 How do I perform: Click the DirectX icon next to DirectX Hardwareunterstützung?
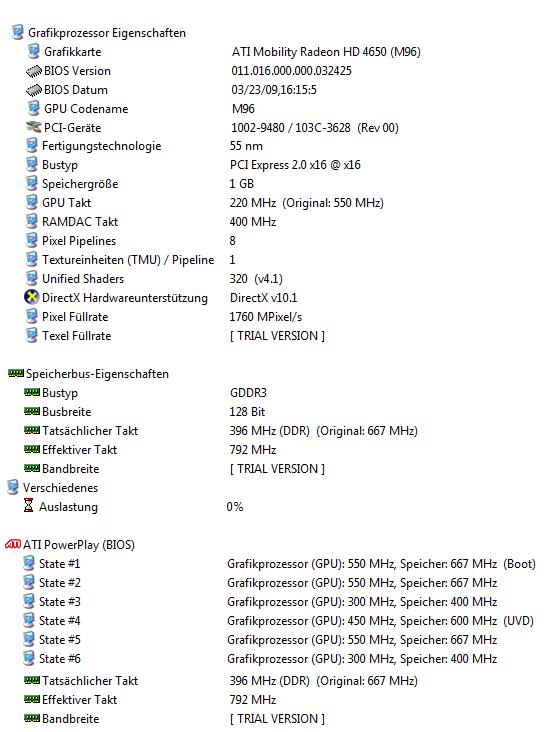(31, 297)
